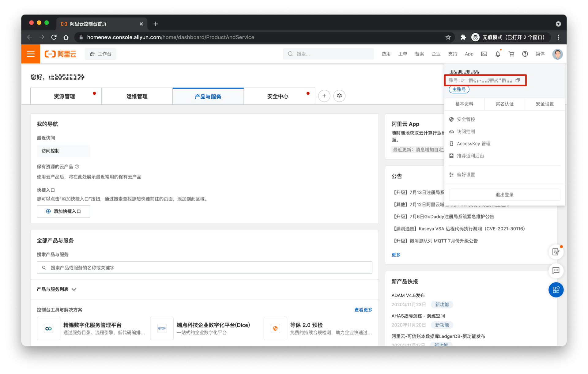This screenshot has width=588, height=374.
Task: Click the 退出登录 button
Action: pyautogui.click(x=504, y=195)
